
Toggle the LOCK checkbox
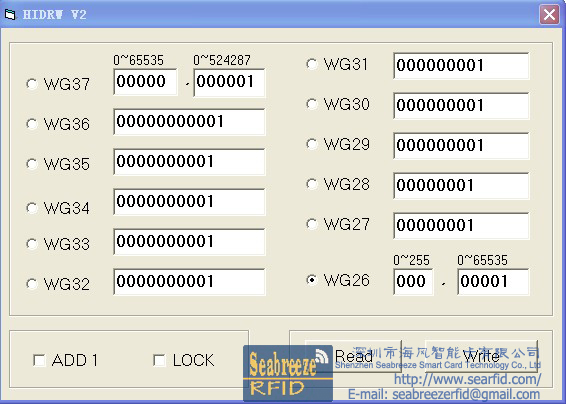tap(159, 360)
